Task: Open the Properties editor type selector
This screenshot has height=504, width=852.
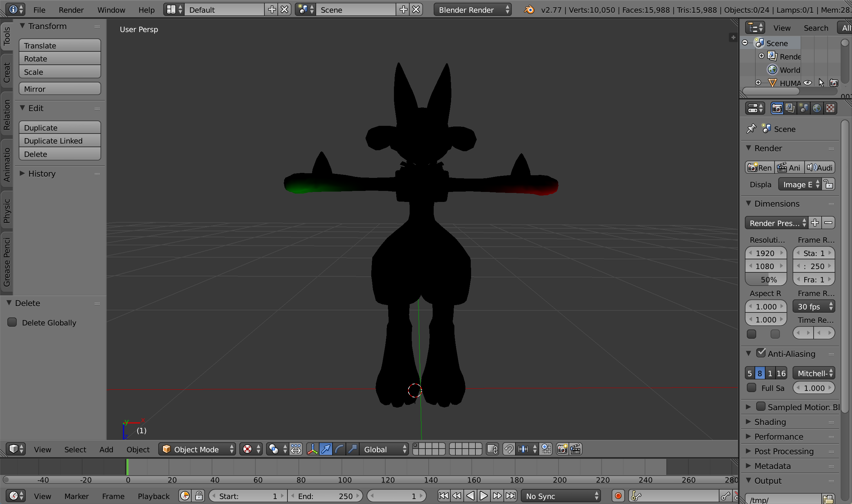Action: [x=755, y=108]
